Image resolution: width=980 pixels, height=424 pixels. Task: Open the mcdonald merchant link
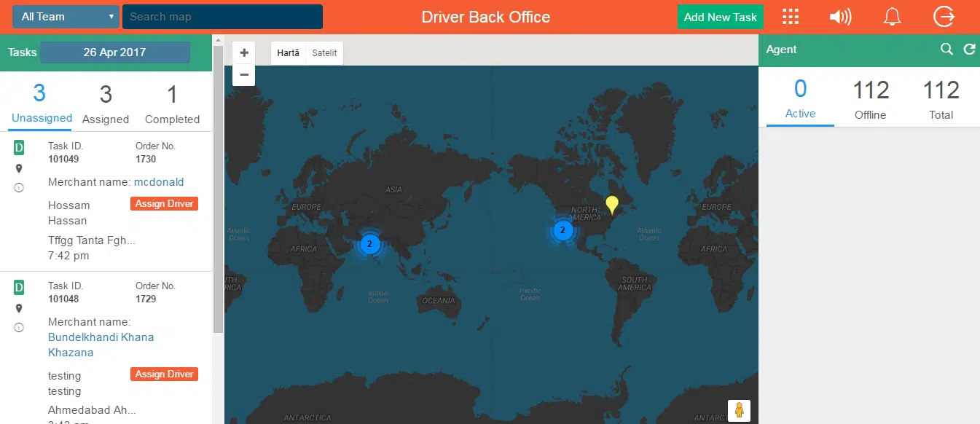point(159,182)
